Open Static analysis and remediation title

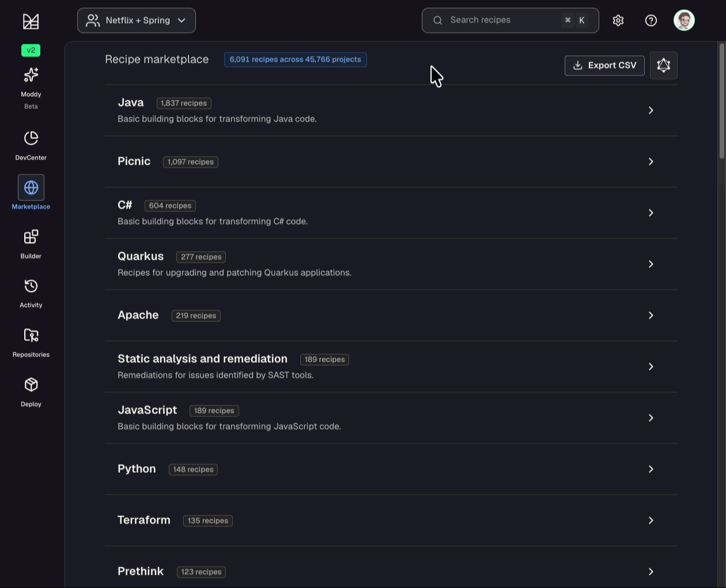pos(202,359)
